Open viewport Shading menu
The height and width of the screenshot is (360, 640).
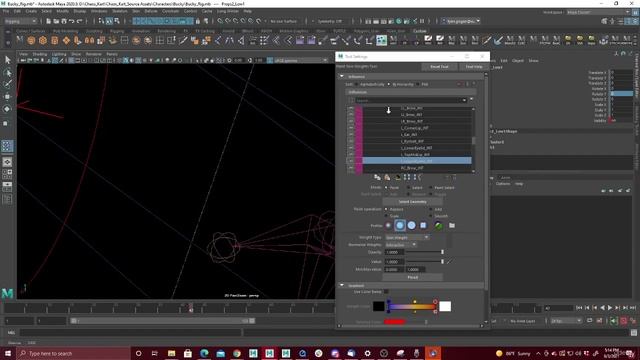[x=40, y=54]
